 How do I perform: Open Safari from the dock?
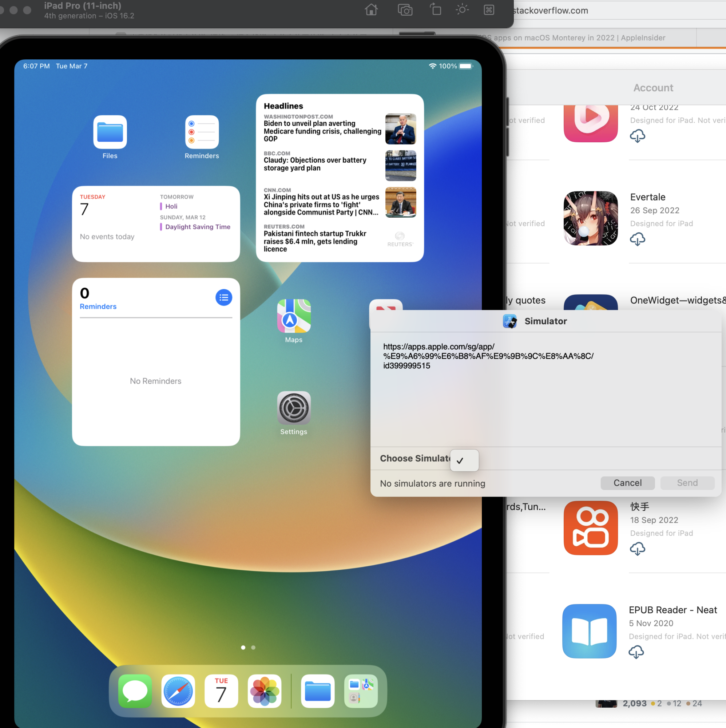tap(178, 691)
